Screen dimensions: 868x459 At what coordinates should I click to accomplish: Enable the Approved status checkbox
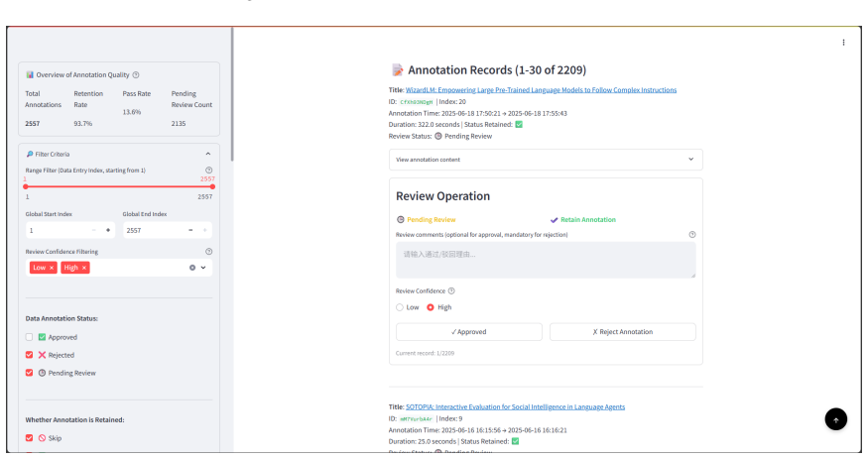(x=30, y=337)
